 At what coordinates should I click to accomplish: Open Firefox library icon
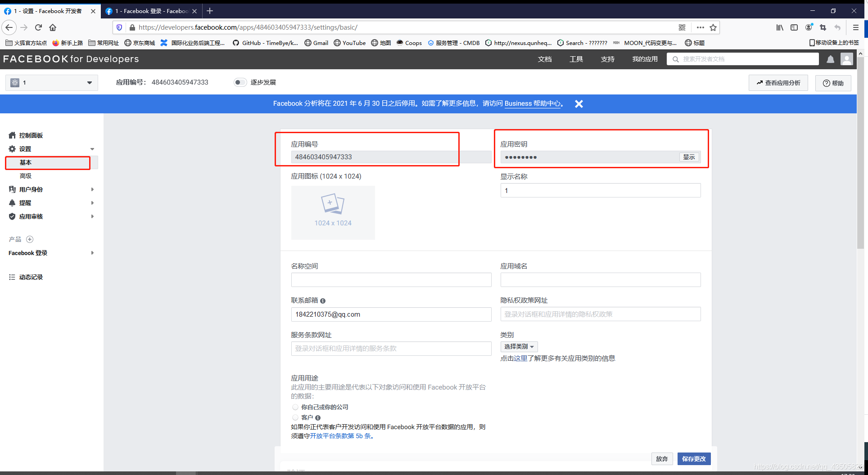point(780,27)
